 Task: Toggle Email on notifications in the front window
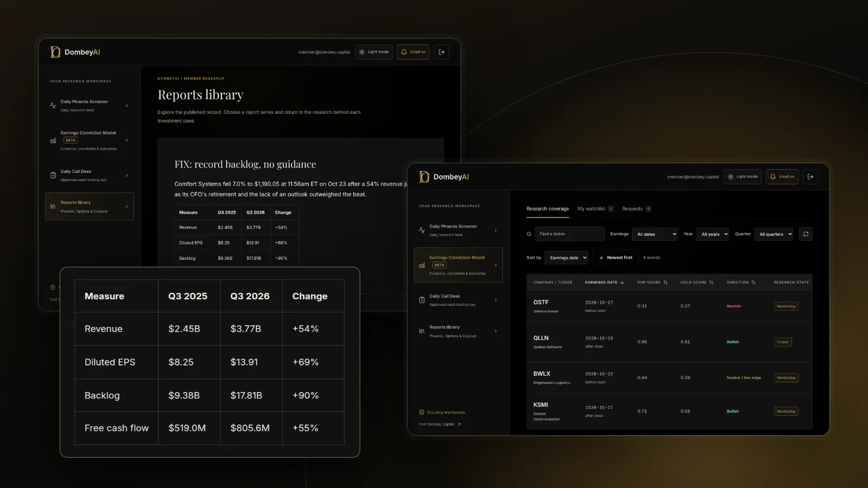point(782,177)
